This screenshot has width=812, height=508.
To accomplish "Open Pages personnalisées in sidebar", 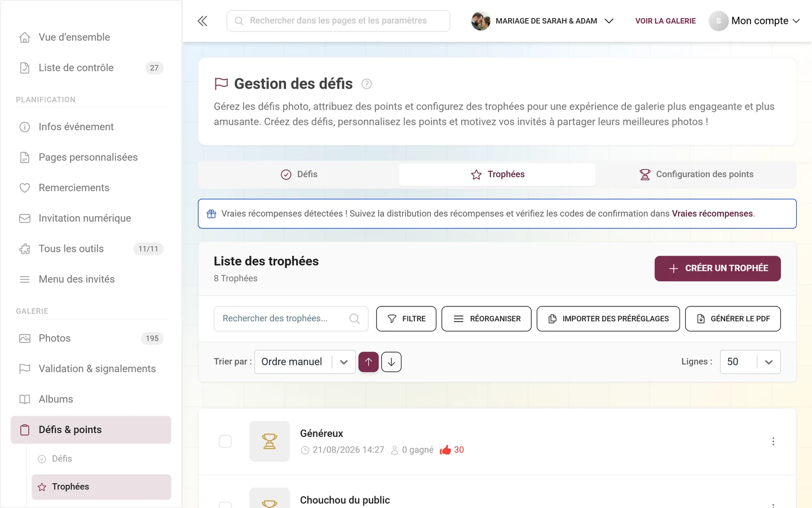I will point(91,157).
